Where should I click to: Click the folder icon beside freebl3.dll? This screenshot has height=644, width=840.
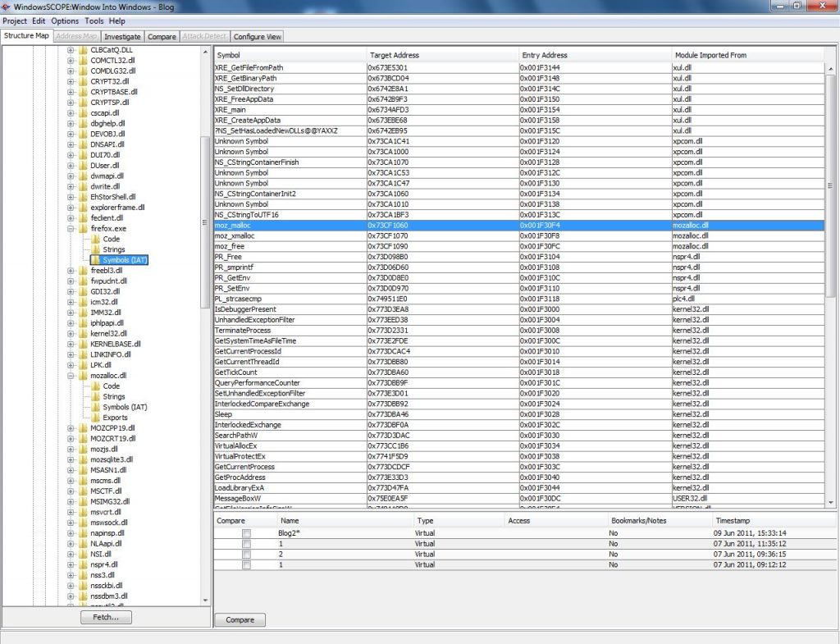(83, 271)
